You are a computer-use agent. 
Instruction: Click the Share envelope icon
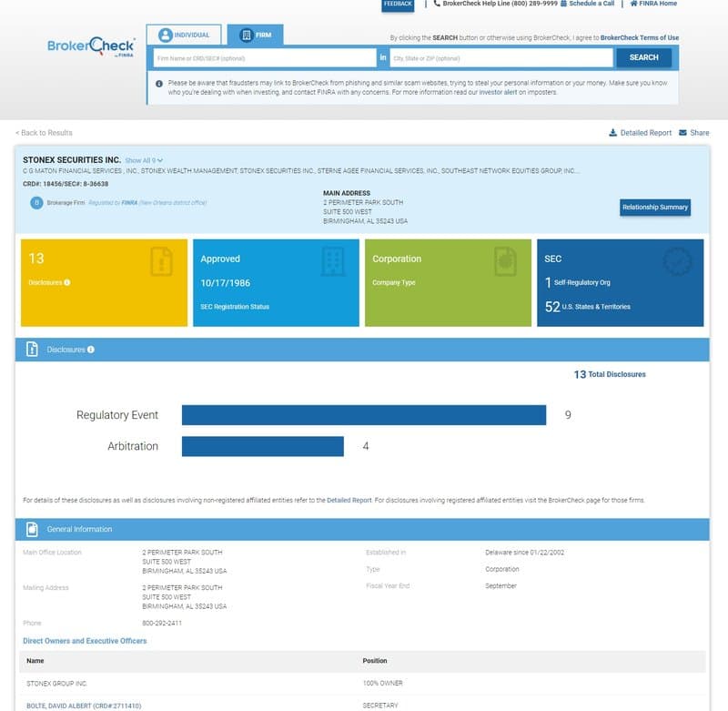681,132
